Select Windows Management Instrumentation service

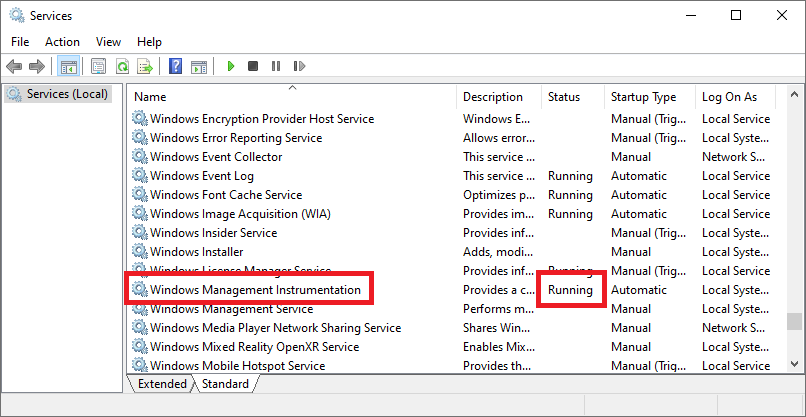pos(255,290)
